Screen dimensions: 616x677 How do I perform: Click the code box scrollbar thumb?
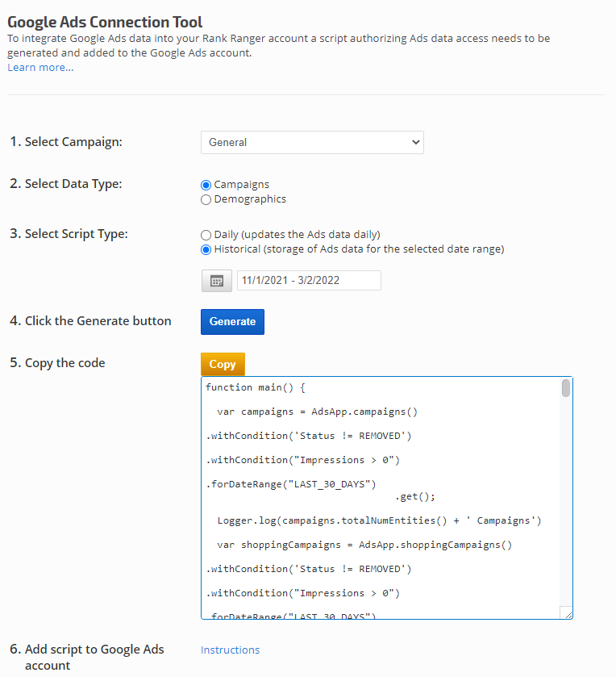click(566, 389)
